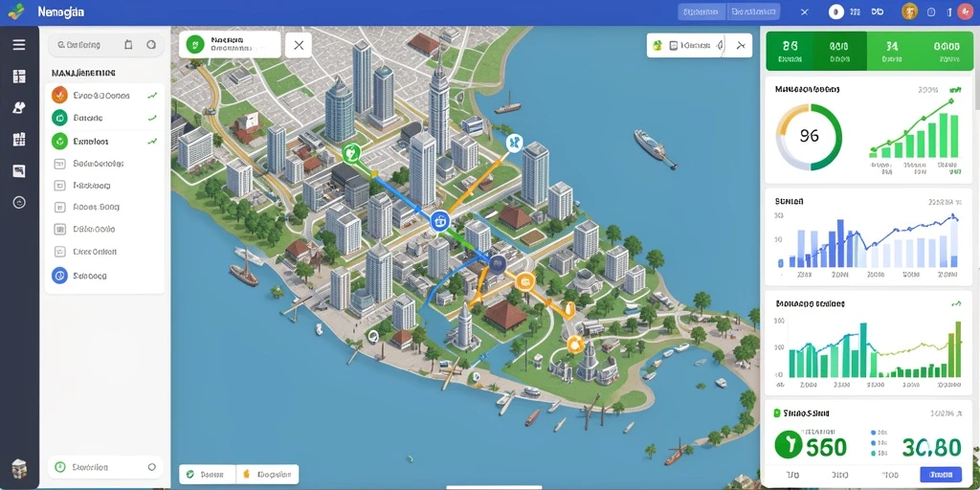Toggle the check mark on the orange list item
980x490 pixels.
coord(152,96)
